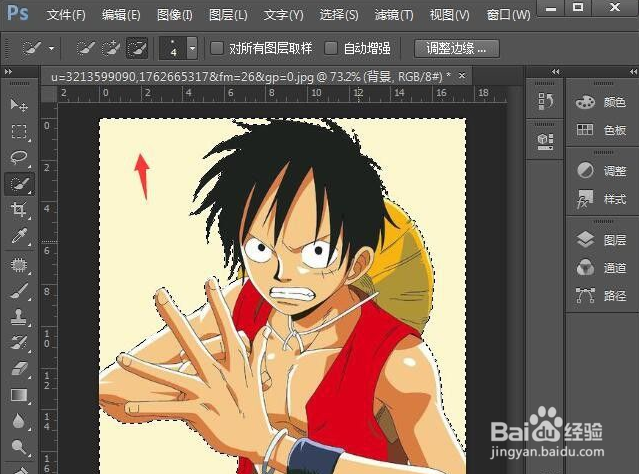The image size is (639, 474).
Task: Open the 视图(V) menu
Action: pyautogui.click(x=450, y=15)
